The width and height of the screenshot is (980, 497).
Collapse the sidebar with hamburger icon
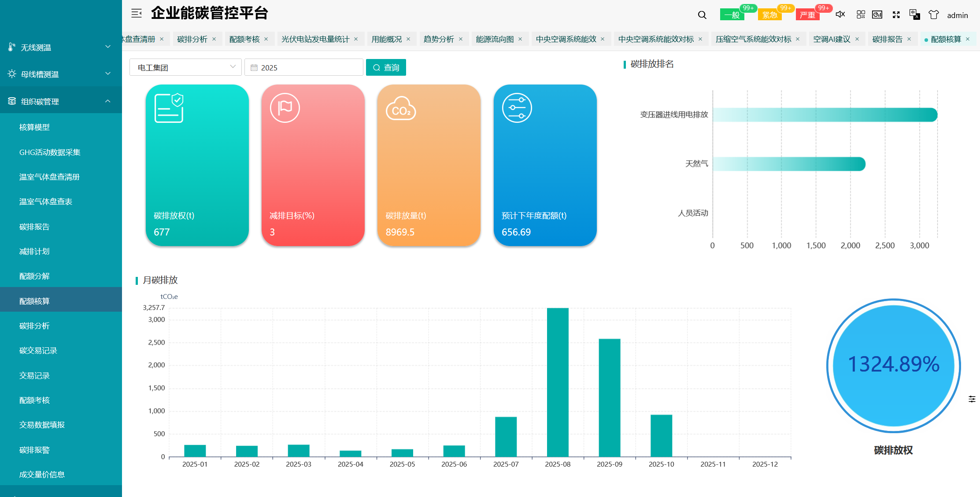pos(137,13)
